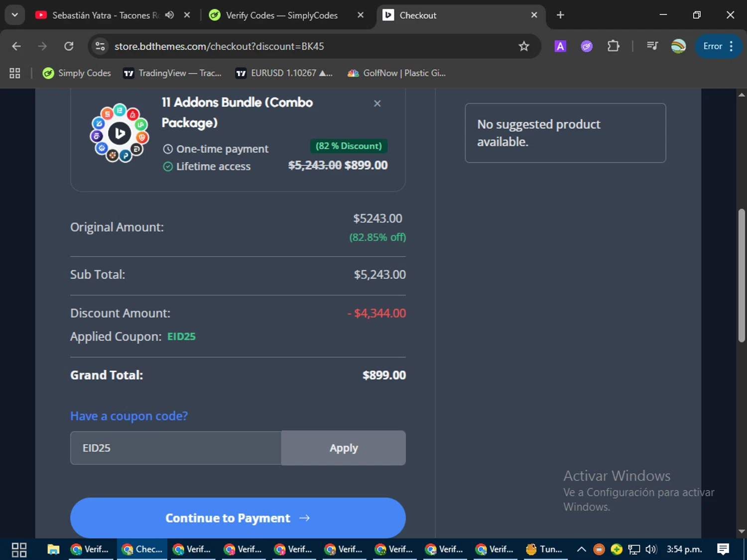This screenshot has width=747, height=560.
Task: Click the $899.00 Grand Total amount
Action: tap(384, 375)
